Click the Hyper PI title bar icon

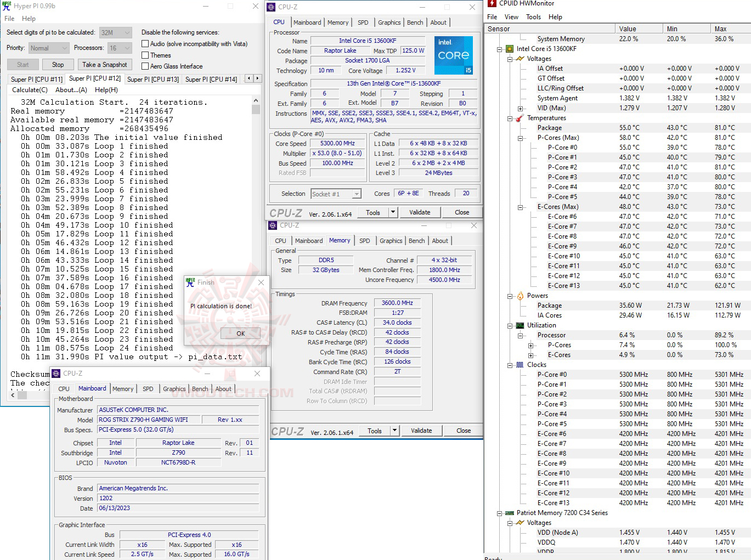point(7,6)
